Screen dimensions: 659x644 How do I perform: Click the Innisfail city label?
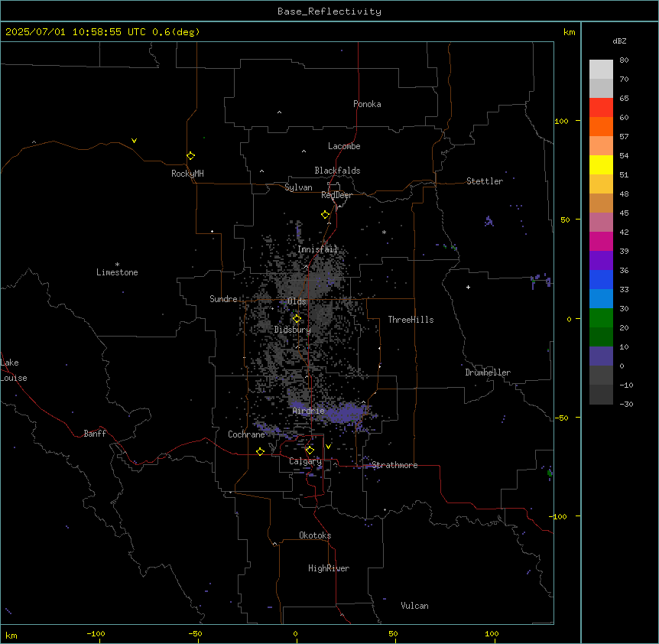[x=317, y=249]
